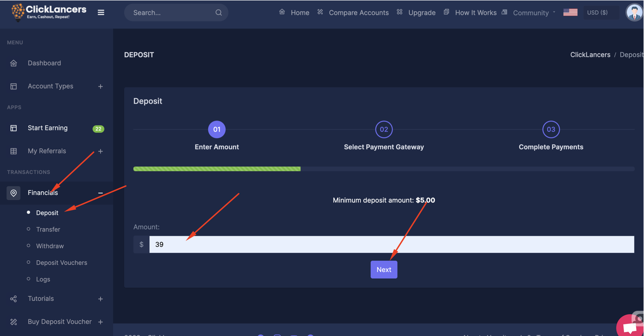Image resolution: width=644 pixels, height=336 pixels.
Task: Click the ClickLancers logo
Action: click(49, 12)
